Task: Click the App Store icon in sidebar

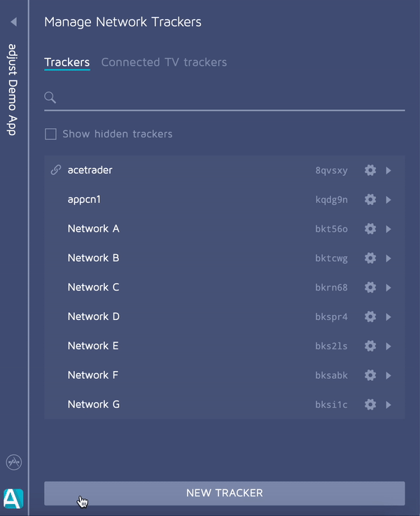Action: point(14,463)
